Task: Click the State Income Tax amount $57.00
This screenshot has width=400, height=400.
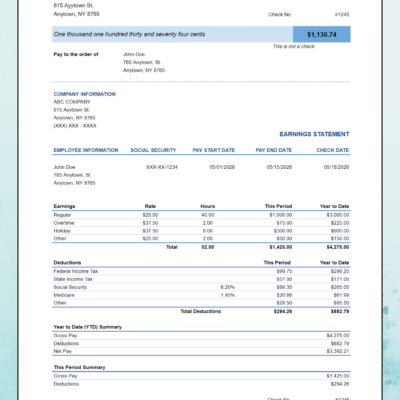Action: pos(284,279)
